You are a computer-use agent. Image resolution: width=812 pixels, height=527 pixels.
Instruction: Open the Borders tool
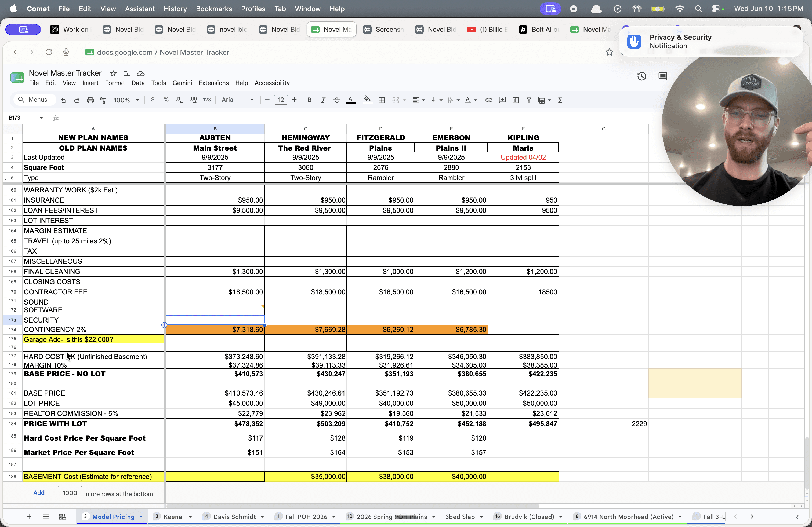[382, 100]
